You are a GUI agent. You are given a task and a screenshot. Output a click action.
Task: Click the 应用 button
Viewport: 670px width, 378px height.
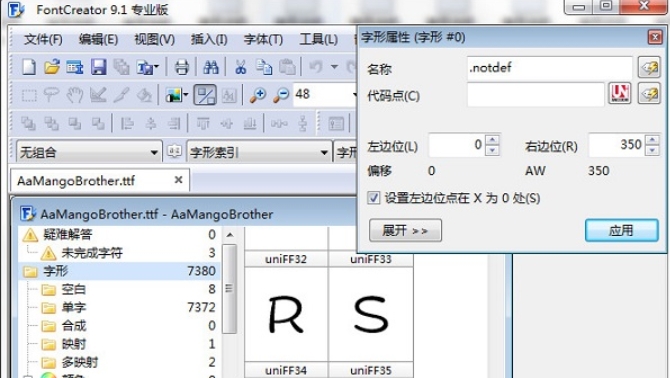coord(621,231)
